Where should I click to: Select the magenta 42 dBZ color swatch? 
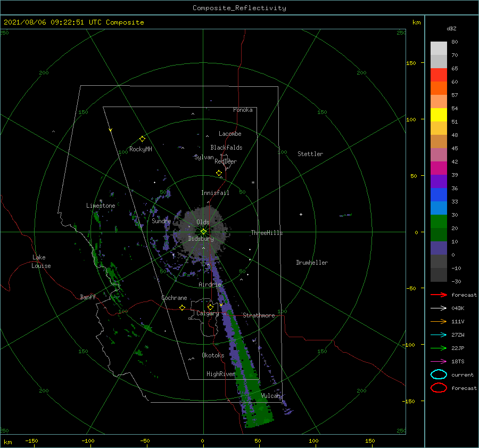(439, 168)
